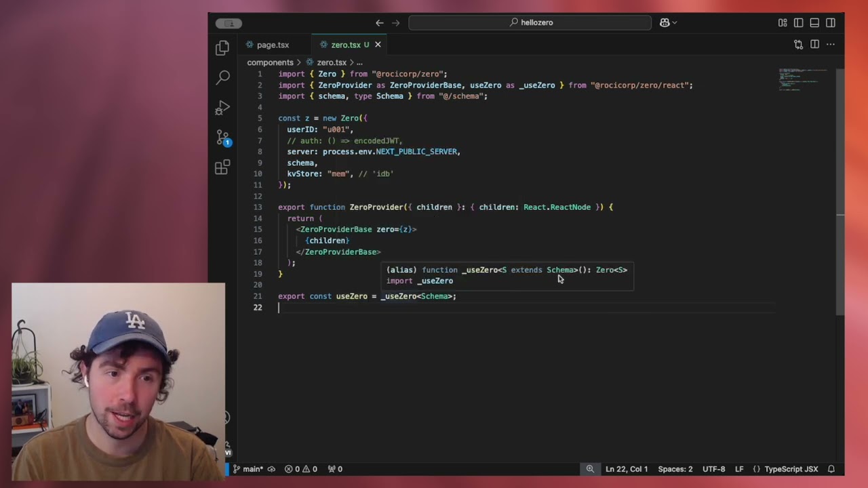Publish or sync changes via the cloud icon

pos(271,469)
